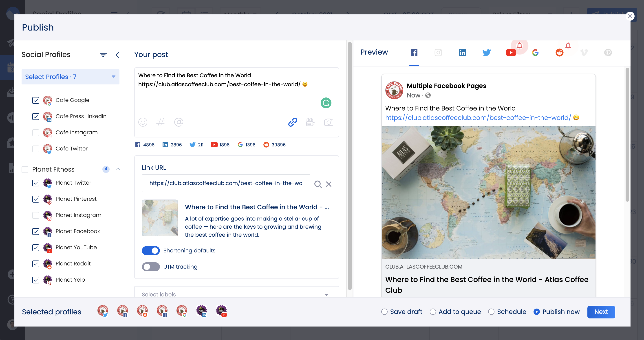Attach a video with the video icon
The height and width of the screenshot is (340, 644).
coord(310,122)
